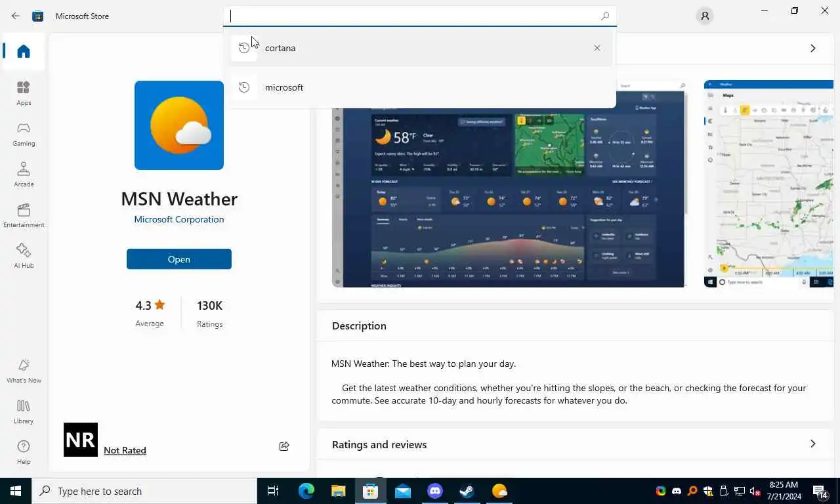840x504 pixels.
Task: Open the notification center icon
Action: pos(820,492)
